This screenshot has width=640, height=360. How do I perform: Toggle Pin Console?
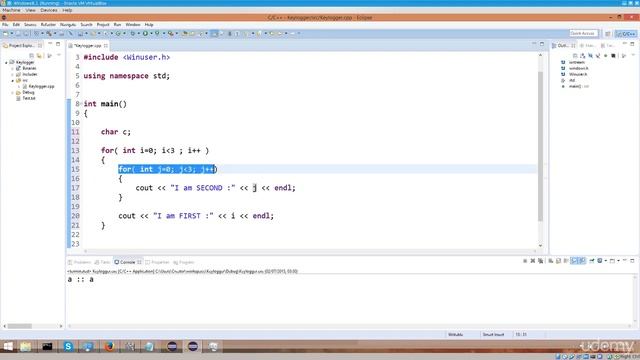(591, 260)
